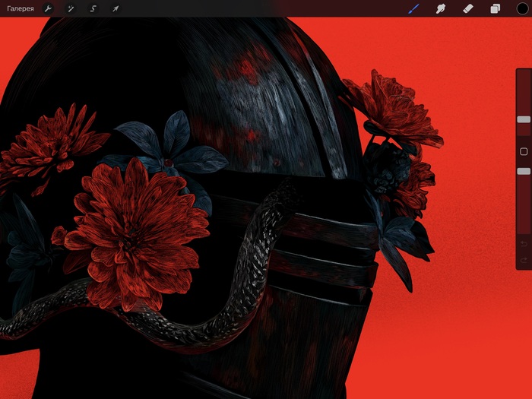
Task: Click the brush size slider handle
Action: click(x=524, y=119)
